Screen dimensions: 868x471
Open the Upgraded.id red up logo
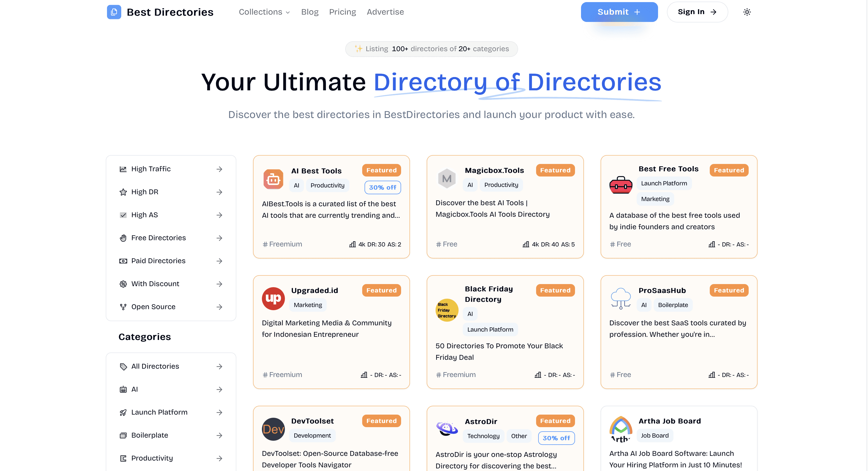pyautogui.click(x=273, y=298)
